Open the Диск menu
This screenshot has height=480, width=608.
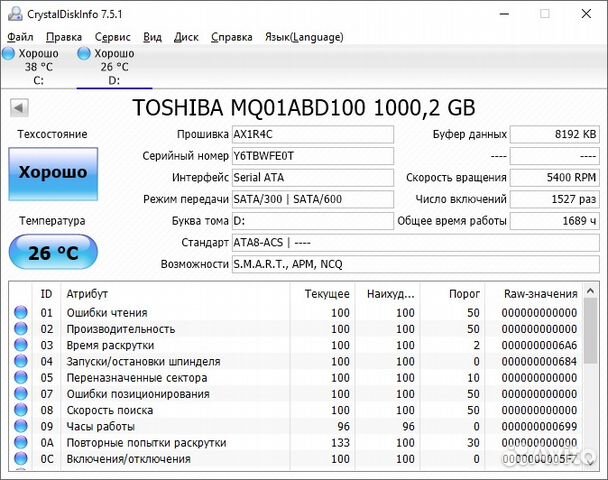(x=186, y=37)
